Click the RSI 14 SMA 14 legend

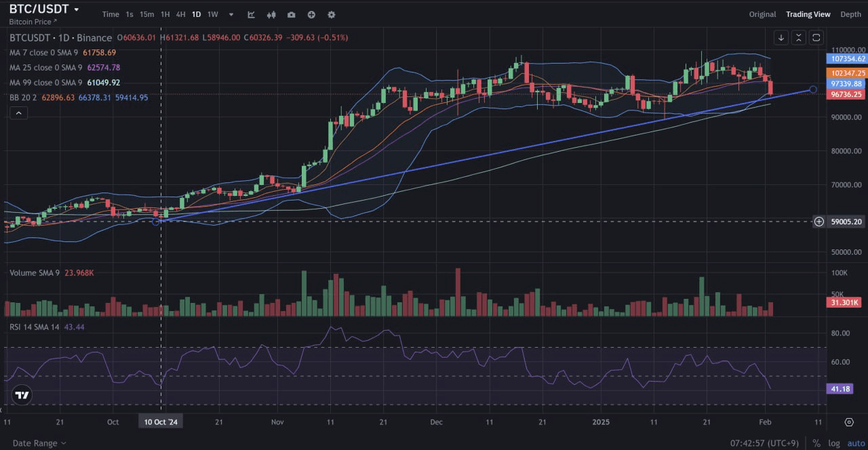click(35, 327)
